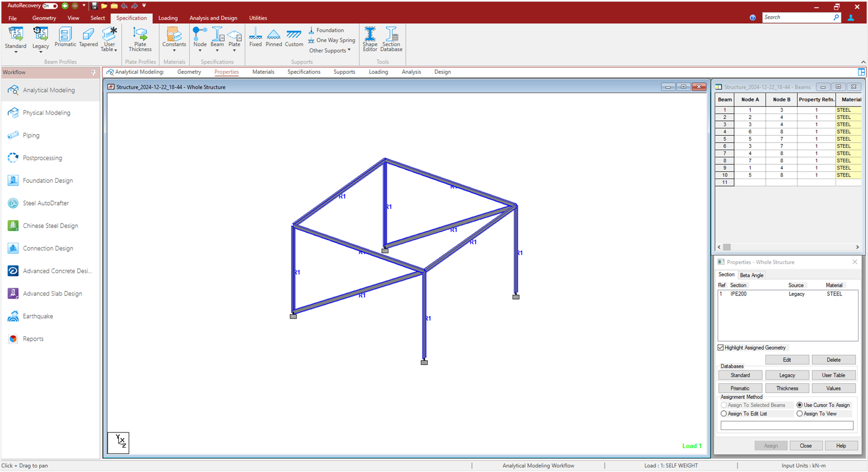Open the Loading ribbon tab
868x472 pixels.
168,18
